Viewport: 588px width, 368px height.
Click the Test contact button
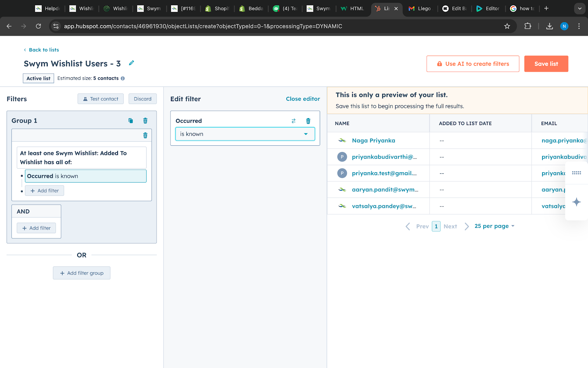click(101, 99)
